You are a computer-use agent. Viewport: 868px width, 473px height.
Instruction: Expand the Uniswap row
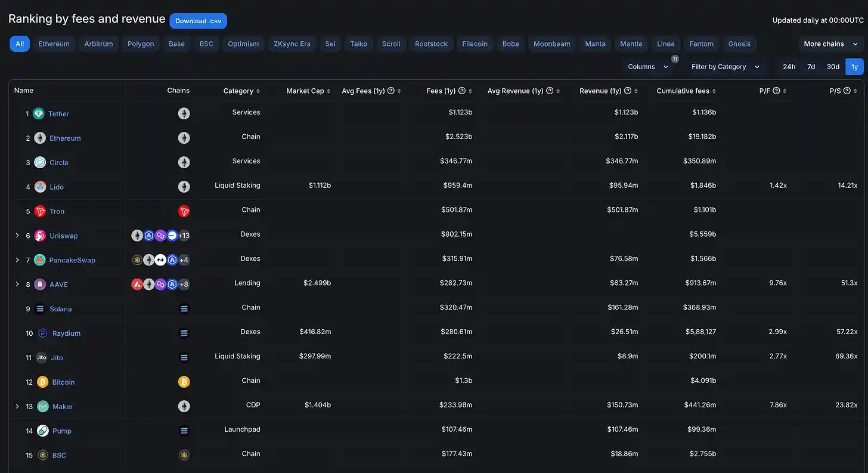click(17, 236)
